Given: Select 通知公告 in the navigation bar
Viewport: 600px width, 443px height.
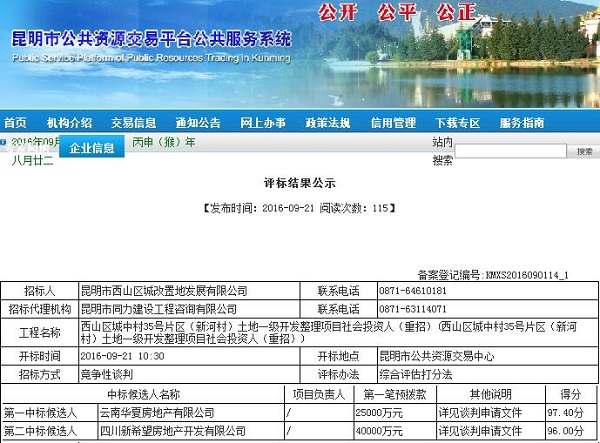Looking at the screenshot, I should coord(197,123).
